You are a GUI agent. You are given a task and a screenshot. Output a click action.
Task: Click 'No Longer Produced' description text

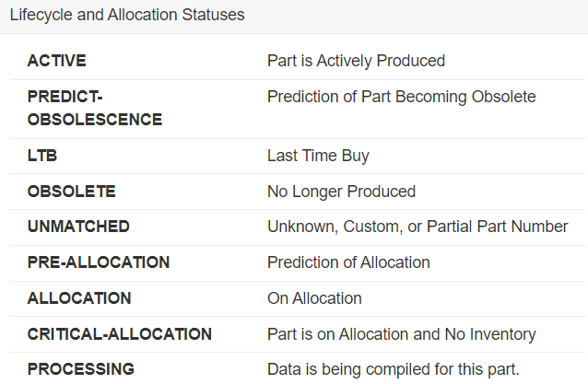(341, 192)
